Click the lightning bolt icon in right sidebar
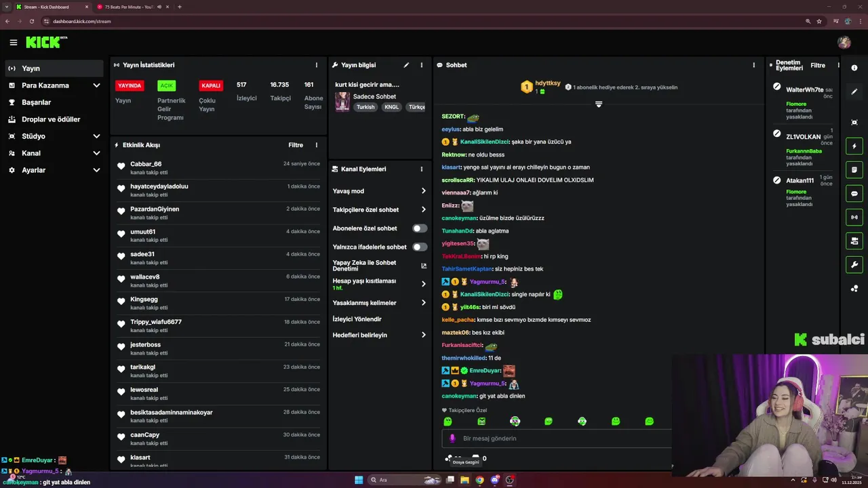Image resolution: width=868 pixels, height=488 pixels. tap(854, 146)
